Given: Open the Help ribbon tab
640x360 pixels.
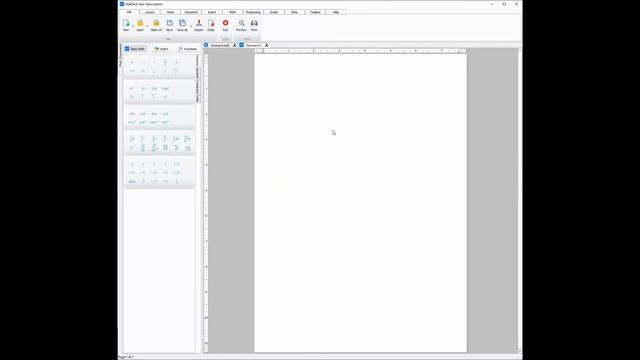Looking at the screenshot, I should coord(336,12).
